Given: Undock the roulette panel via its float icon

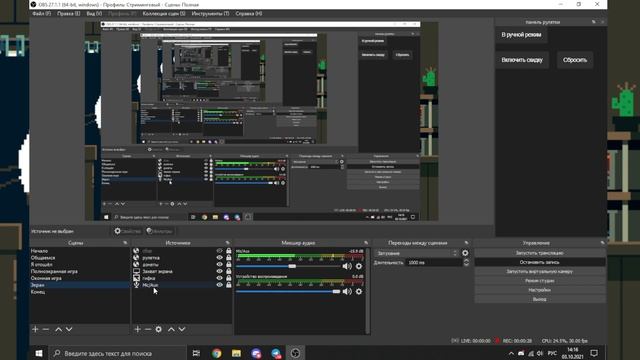Looking at the screenshot, I should coord(594,22).
